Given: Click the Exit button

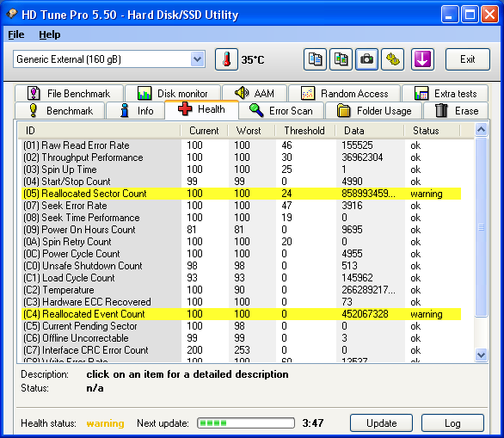Looking at the screenshot, I should (468, 59).
